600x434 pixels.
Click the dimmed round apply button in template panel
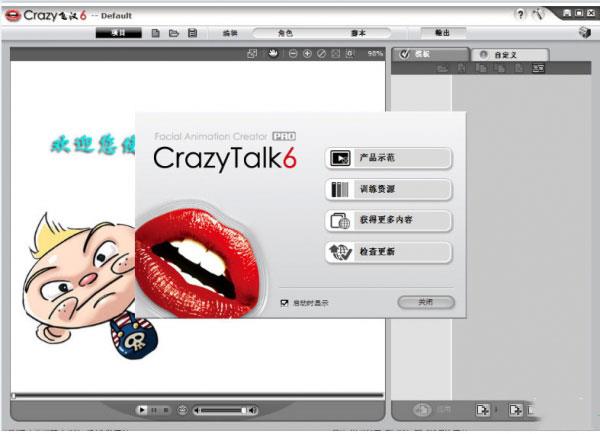[x=422, y=410]
